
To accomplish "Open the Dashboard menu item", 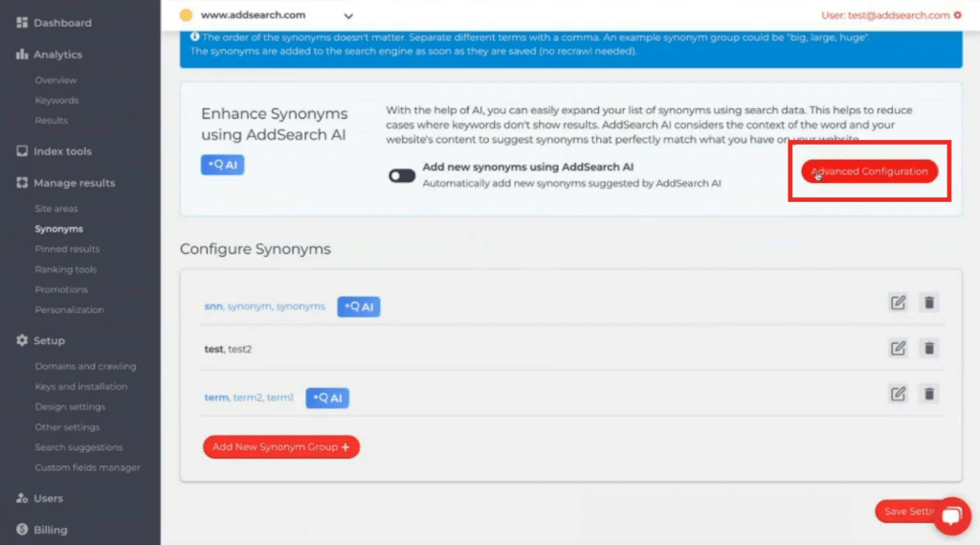I will [62, 23].
